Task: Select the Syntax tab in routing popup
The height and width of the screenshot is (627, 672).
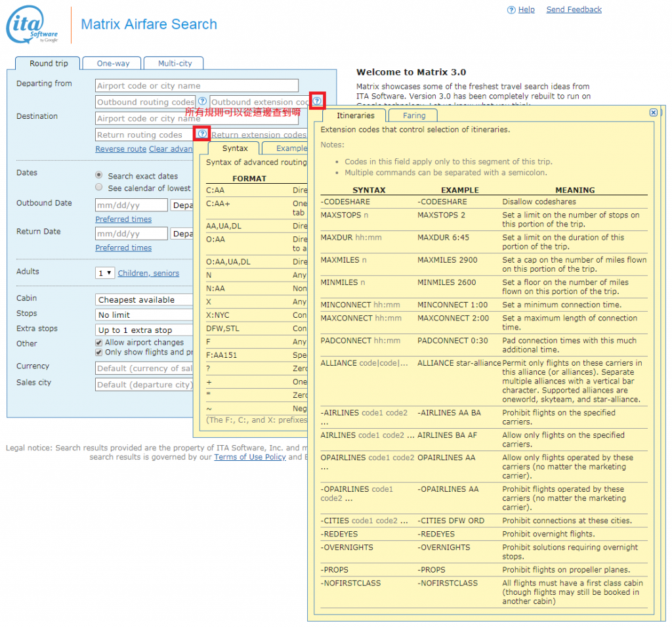Action: pos(234,148)
